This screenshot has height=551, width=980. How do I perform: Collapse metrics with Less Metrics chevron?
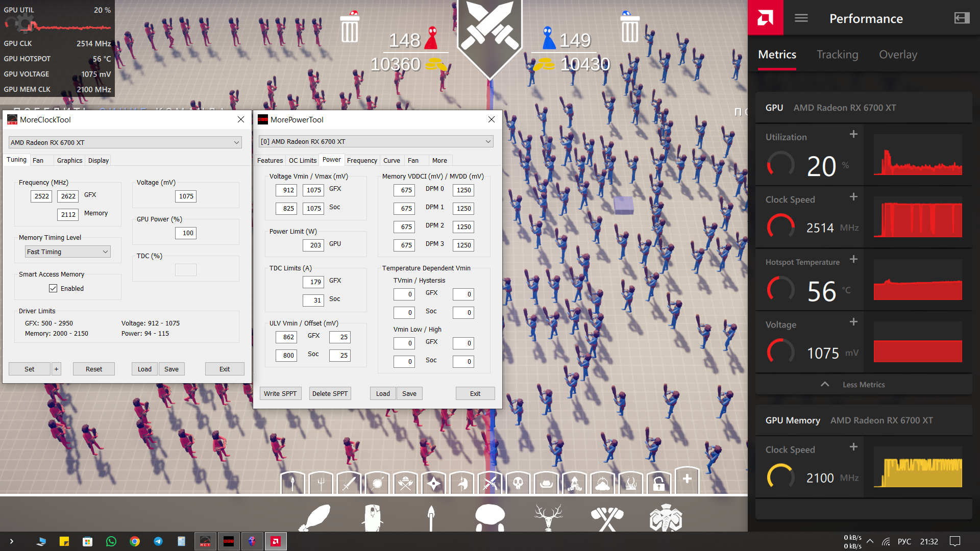click(825, 384)
